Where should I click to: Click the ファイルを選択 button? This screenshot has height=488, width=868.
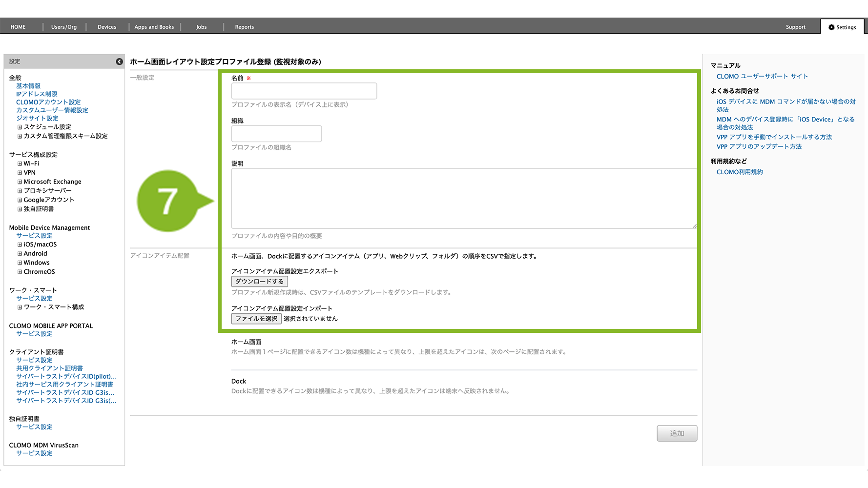(x=256, y=319)
